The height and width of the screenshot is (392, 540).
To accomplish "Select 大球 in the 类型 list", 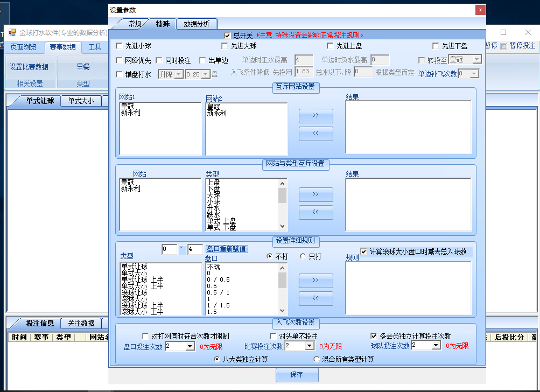I will coord(213,195).
